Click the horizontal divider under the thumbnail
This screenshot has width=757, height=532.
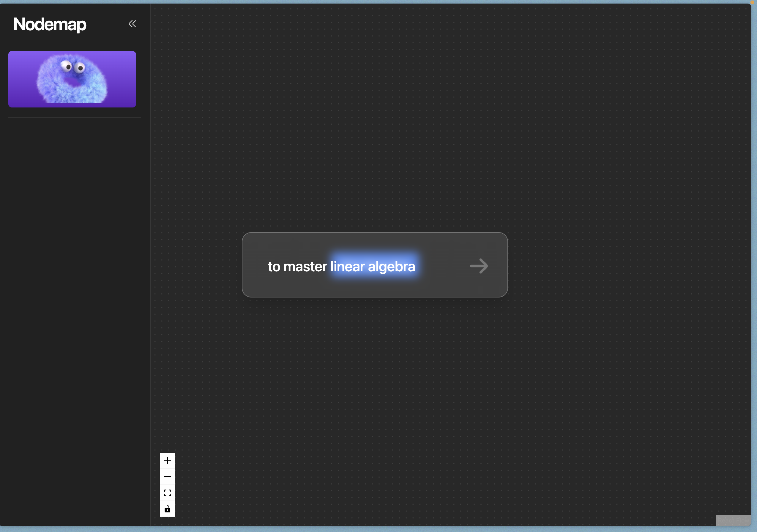(x=74, y=117)
